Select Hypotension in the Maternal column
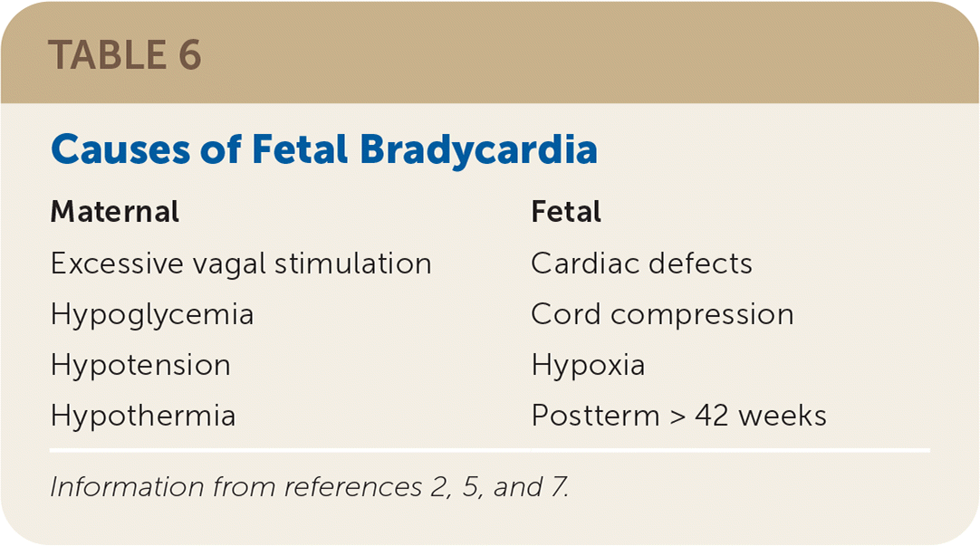Viewport: 980px width, 546px height. pyautogui.click(x=140, y=365)
